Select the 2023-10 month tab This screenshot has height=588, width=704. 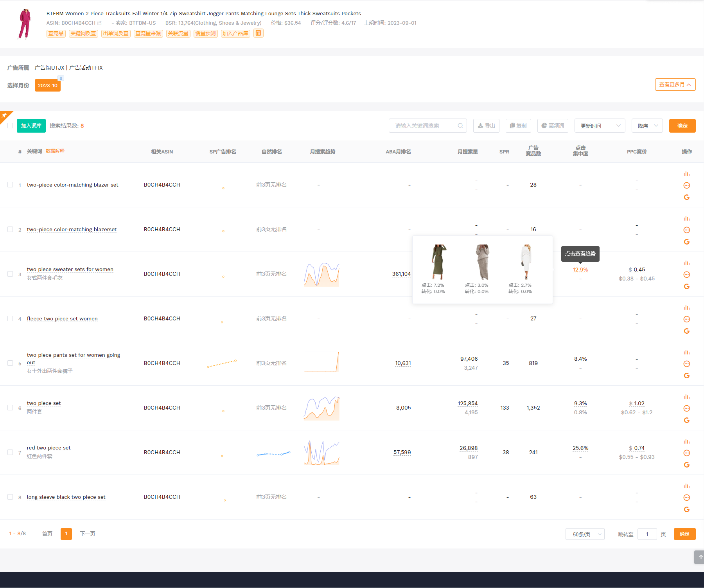[x=47, y=85]
